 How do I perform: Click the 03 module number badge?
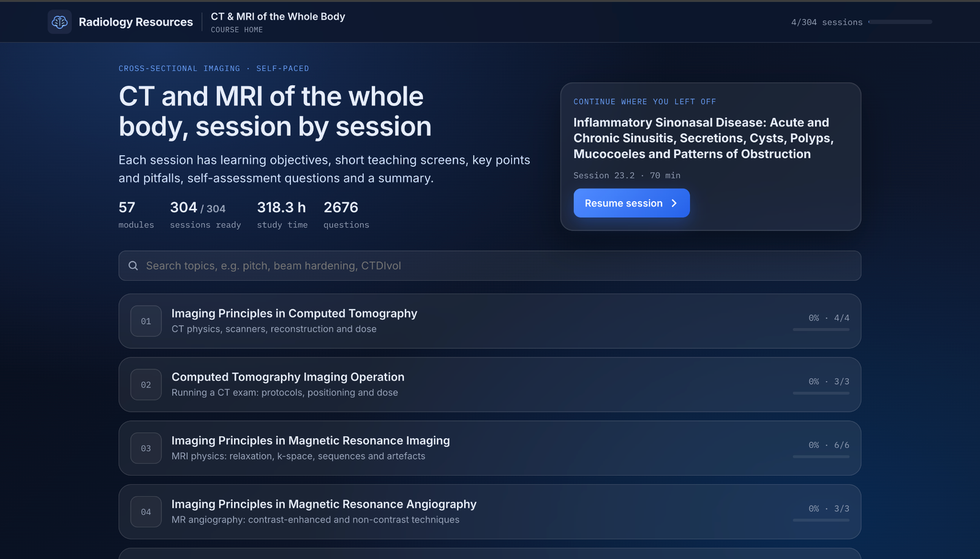146,448
